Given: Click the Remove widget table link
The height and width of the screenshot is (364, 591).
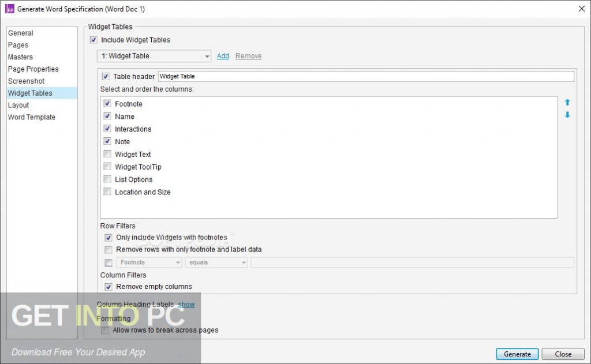Looking at the screenshot, I should pyautogui.click(x=248, y=56).
